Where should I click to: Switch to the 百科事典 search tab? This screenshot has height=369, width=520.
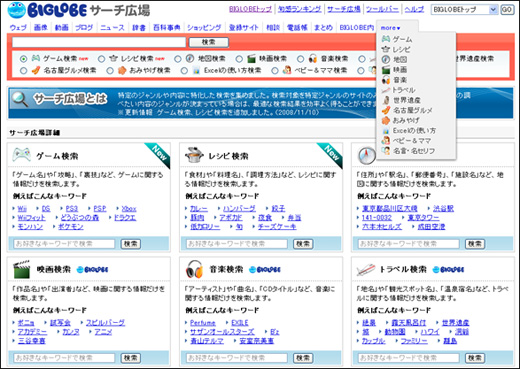coord(167,28)
